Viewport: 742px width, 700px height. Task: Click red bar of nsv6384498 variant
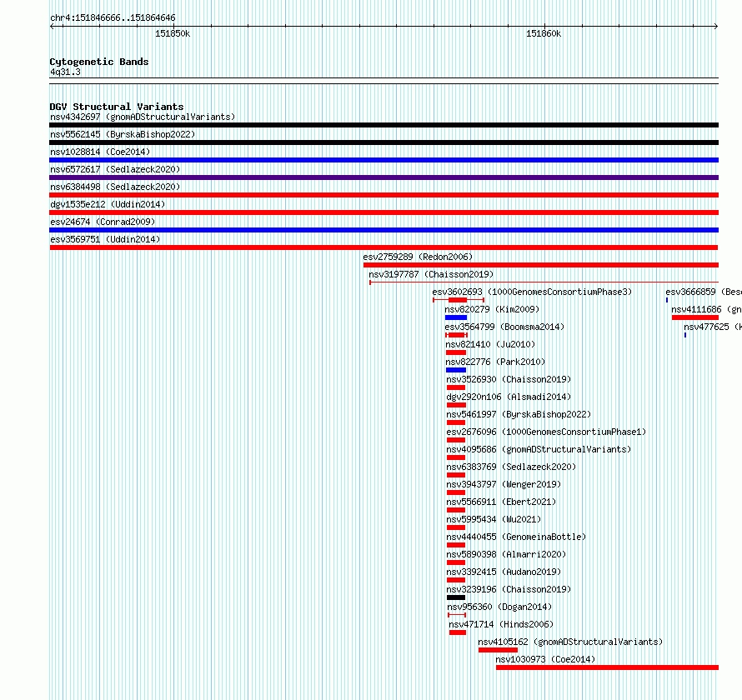pos(384,195)
